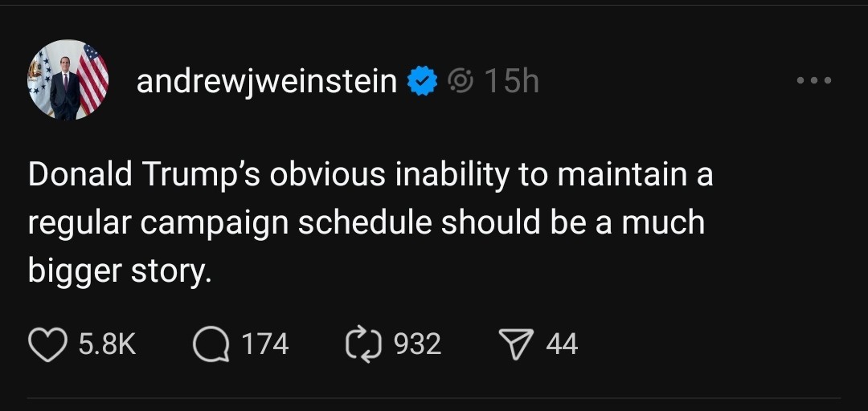Screen dimensions: 868x411
Task: Click the "regular campaign schedule" text line
Action: (x=231, y=223)
